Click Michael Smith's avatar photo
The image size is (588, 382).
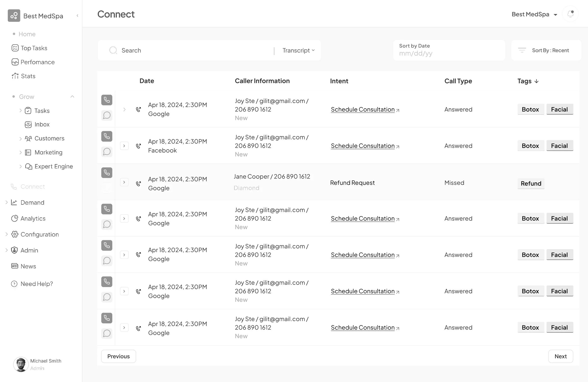pos(21,364)
